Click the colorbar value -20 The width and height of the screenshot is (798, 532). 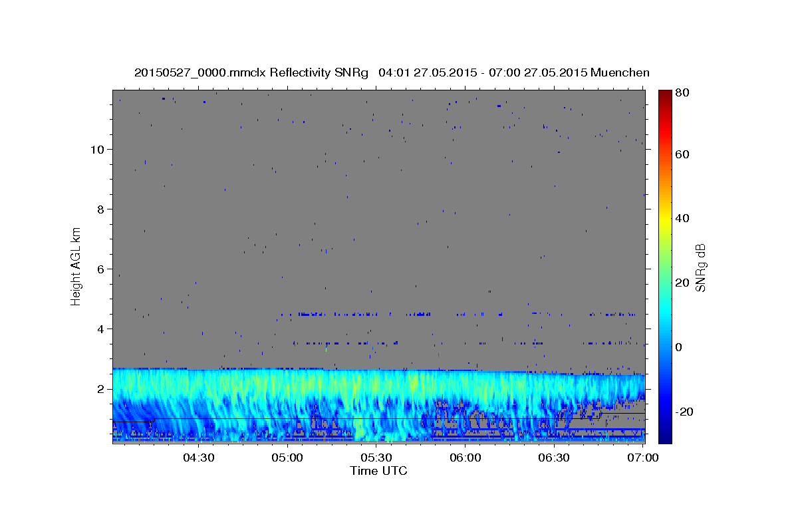pos(686,412)
